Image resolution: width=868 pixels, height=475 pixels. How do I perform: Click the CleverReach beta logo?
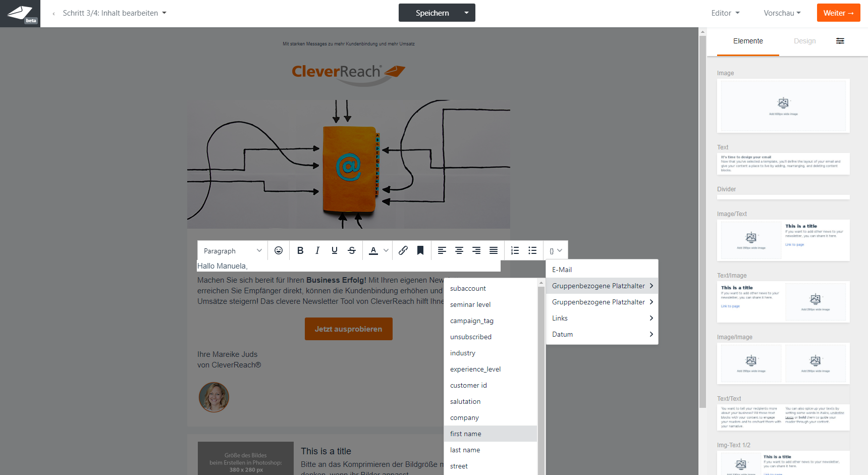(x=20, y=14)
